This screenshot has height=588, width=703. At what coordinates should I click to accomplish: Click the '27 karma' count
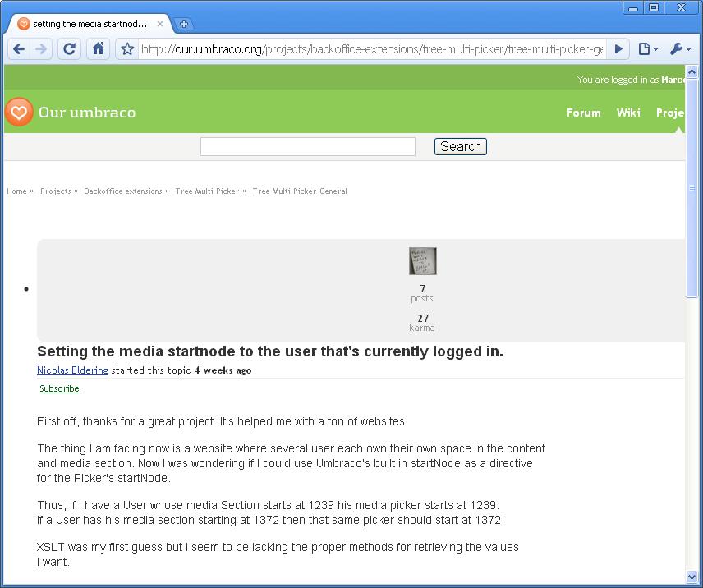[422, 323]
